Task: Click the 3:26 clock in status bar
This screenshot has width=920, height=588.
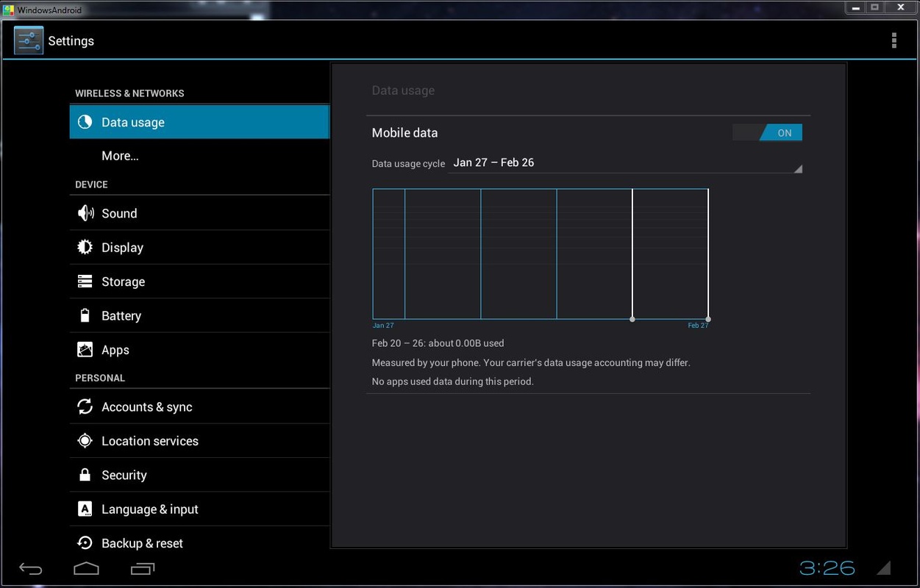Action: click(x=827, y=568)
